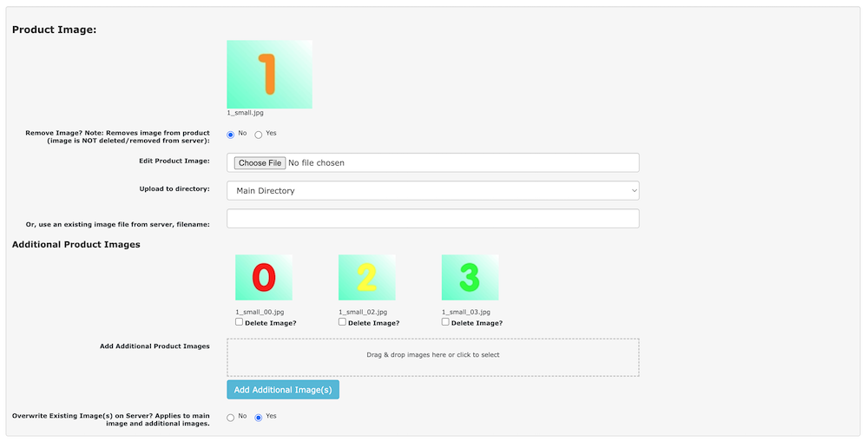Viewport: 868px width, 442px height.
Task: Open the Upload to directory dropdown
Action: (x=432, y=190)
